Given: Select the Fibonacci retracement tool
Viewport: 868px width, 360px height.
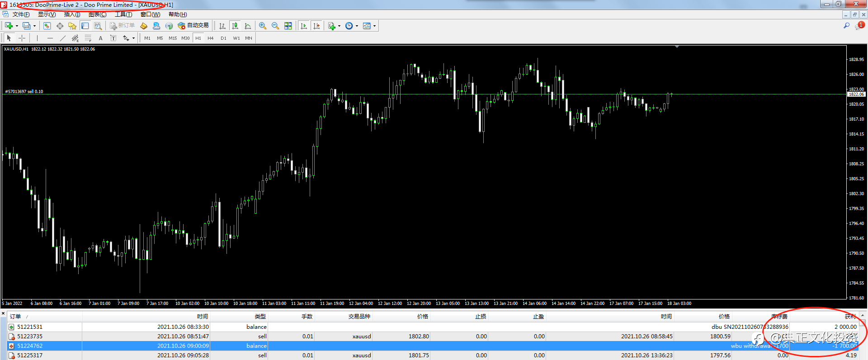Looking at the screenshot, I should click(88, 38).
